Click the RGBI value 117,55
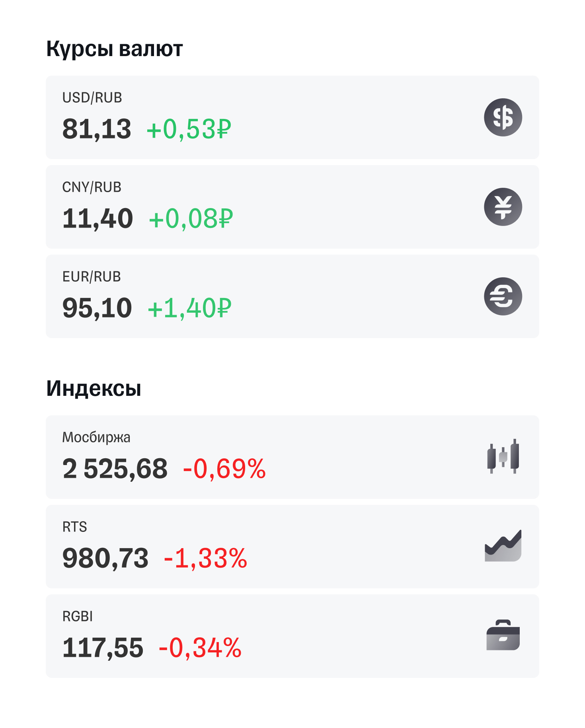 103,648
